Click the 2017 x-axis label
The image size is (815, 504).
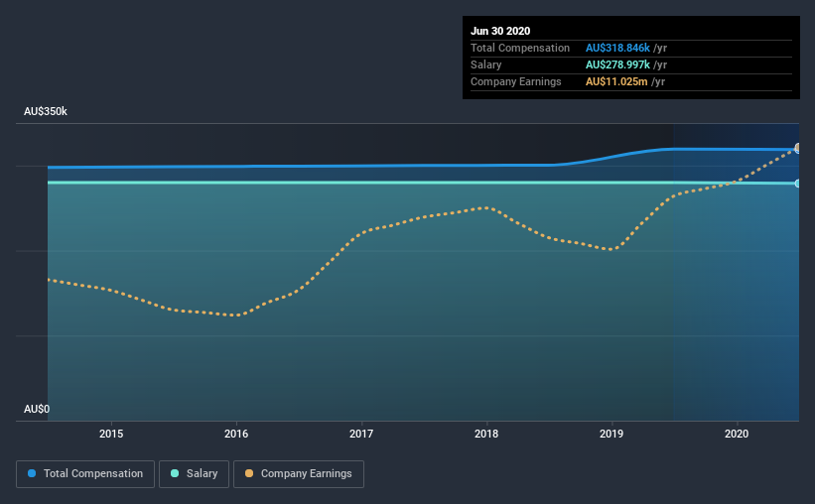pyautogui.click(x=361, y=434)
